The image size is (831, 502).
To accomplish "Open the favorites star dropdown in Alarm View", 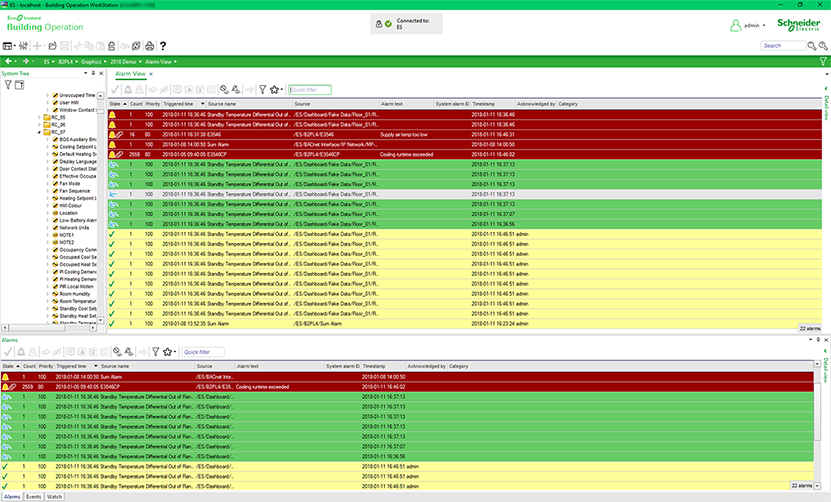I will click(x=278, y=89).
